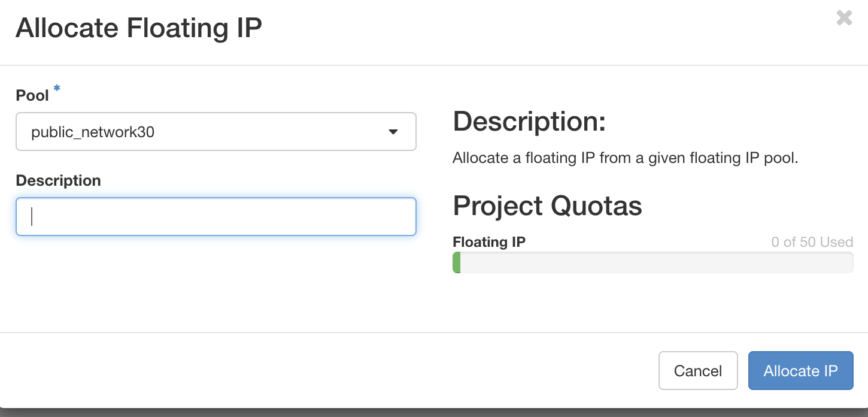The height and width of the screenshot is (417, 868).
Task: Click the Pool field label
Action: tap(32, 95)
